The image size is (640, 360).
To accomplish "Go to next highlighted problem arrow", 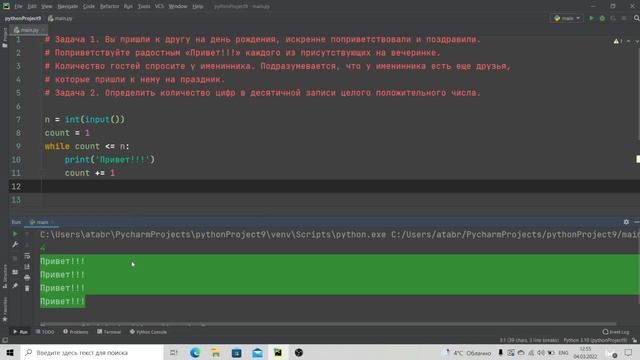I will [x=636, y=41].
